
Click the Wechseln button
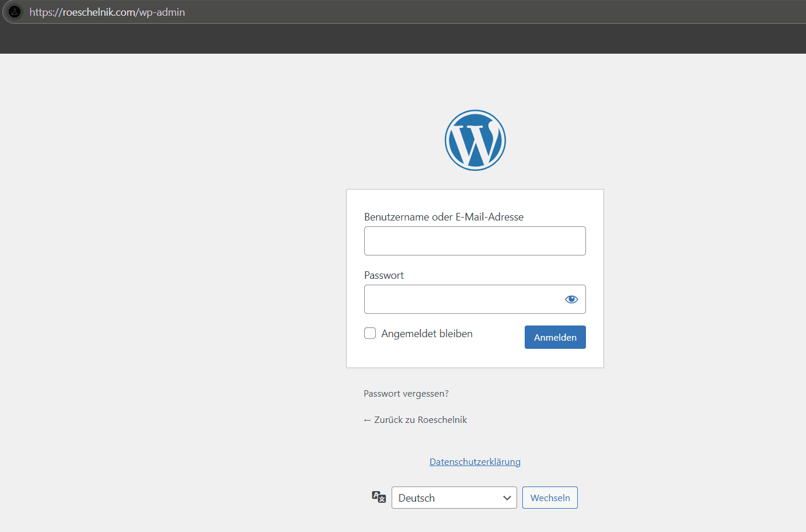550,498
